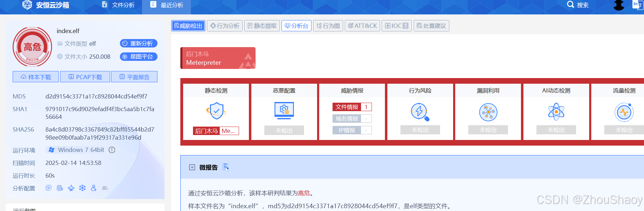The image size is (644, 211).
Task: Switch to the 处置建议 tab
Action: click(x=431, y=26)
